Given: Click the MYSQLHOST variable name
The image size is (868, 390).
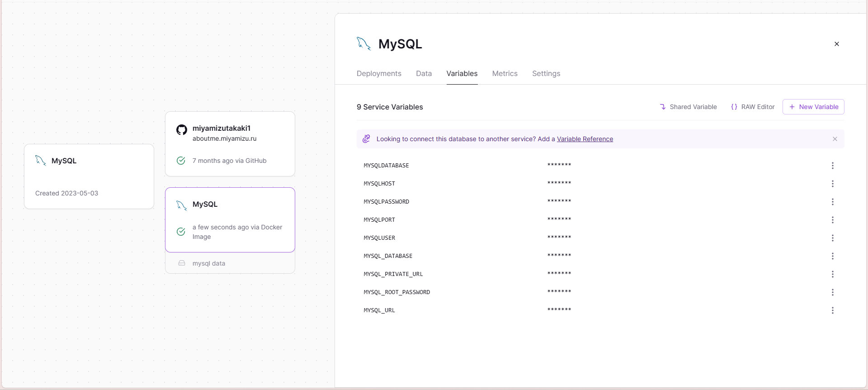Looking at the screenshot, I should click(x=379, y=184).
